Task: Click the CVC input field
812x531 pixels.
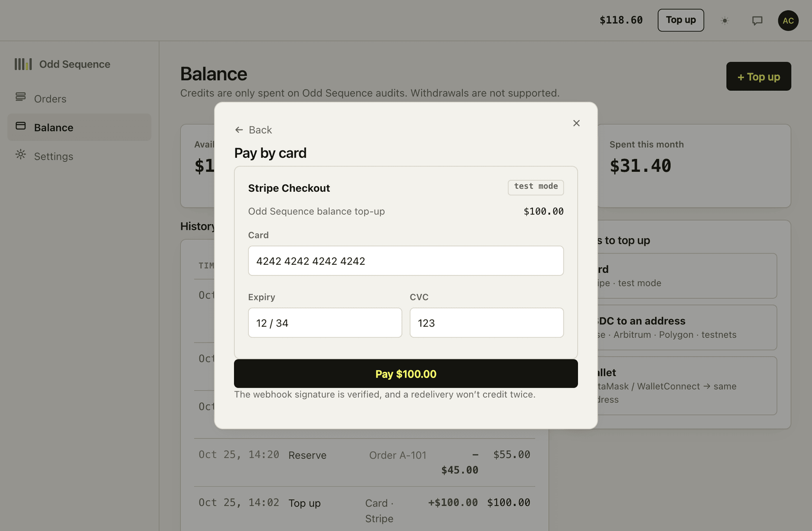Action: [487, 323]
